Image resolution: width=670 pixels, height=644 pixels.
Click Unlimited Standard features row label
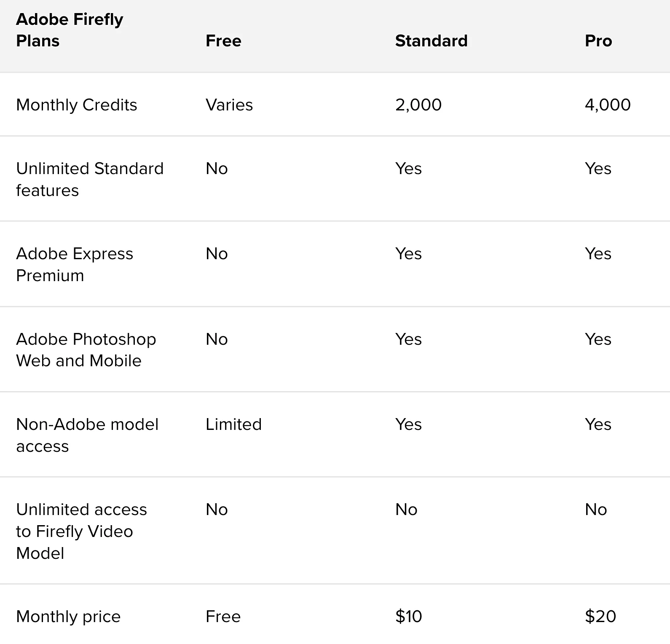pyautogui.click(x=89, y=179)
